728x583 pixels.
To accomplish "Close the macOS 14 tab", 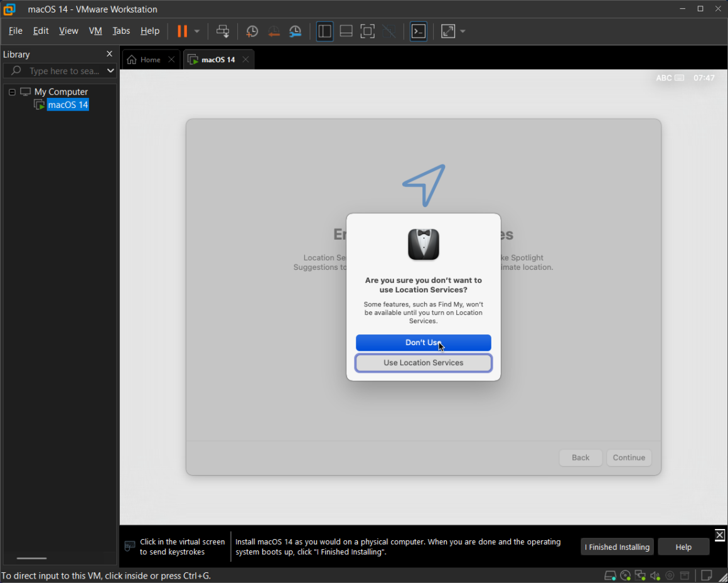I will (245, 60).
